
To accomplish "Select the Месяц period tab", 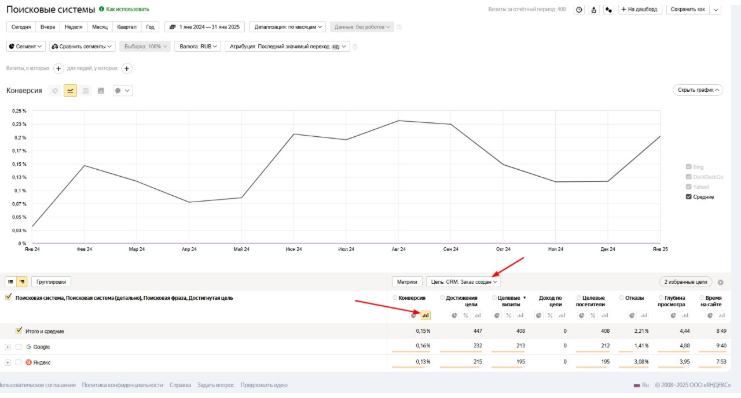I will click(x=100, y=27).
